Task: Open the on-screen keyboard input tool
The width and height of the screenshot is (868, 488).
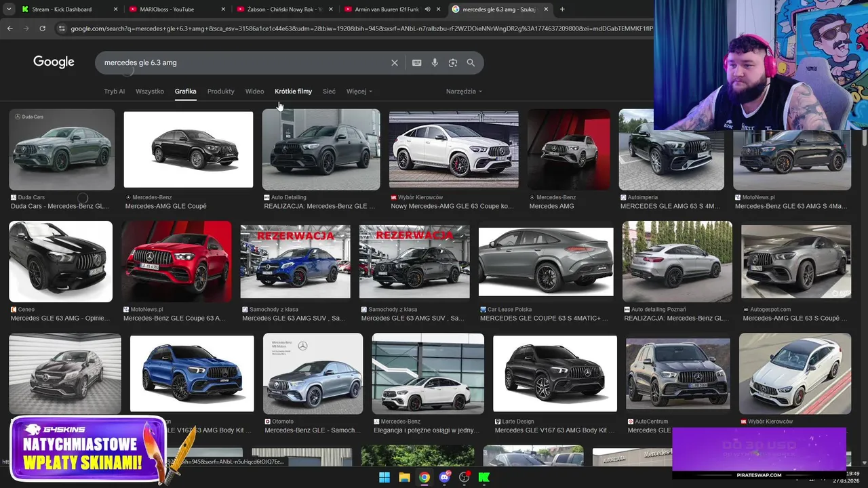Action: click(417, 62)
